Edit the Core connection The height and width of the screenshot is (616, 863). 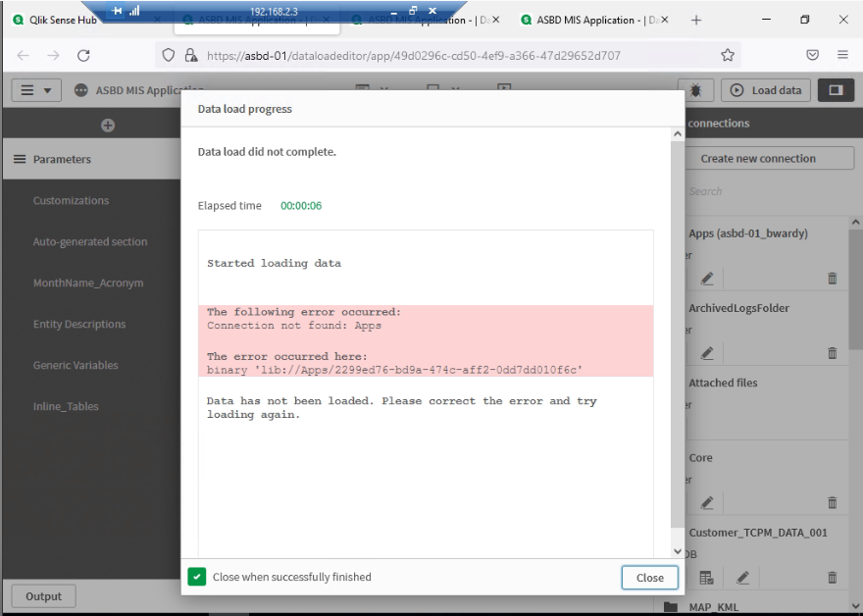pos(707,502)
